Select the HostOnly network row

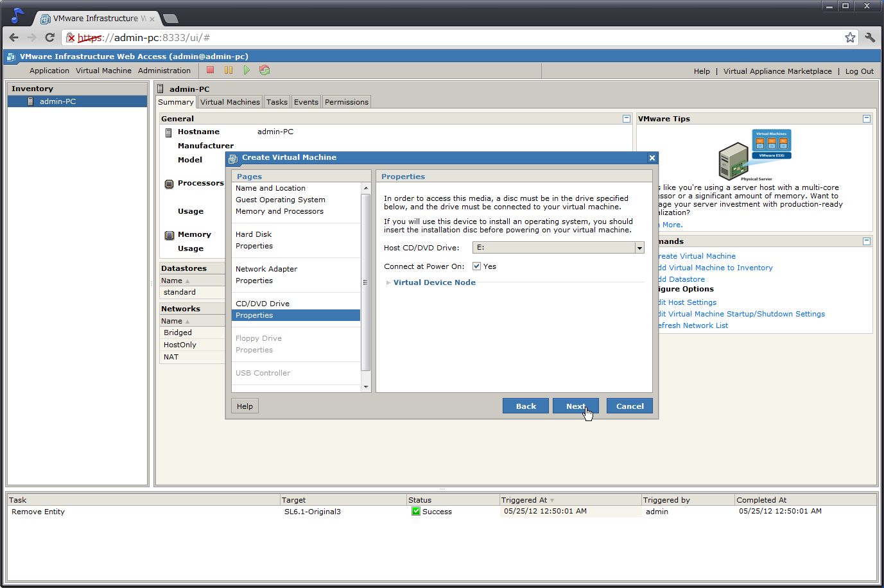192,345
